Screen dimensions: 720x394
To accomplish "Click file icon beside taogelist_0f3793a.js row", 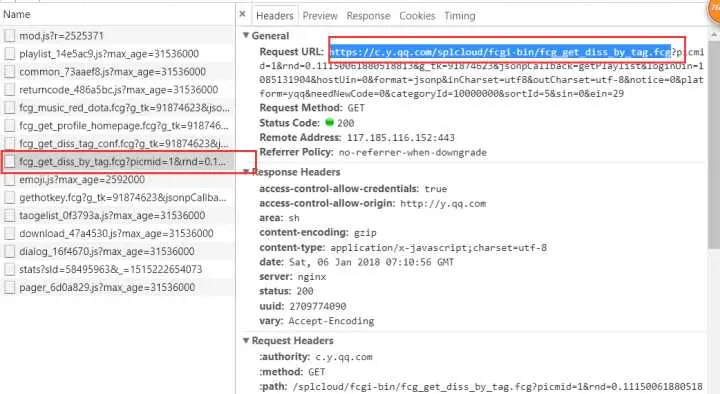I will point(10,215).
